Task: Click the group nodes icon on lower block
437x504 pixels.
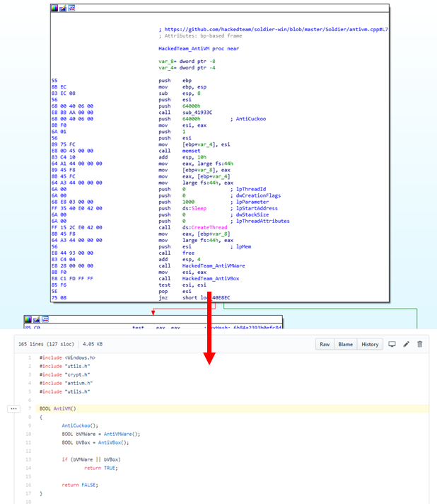Action: pos(45,319)
